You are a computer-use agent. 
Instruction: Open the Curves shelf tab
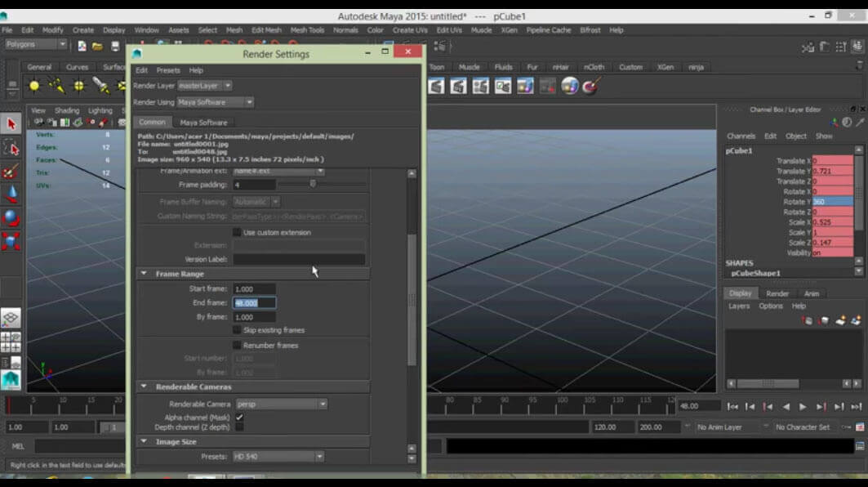tap(77, 67)
